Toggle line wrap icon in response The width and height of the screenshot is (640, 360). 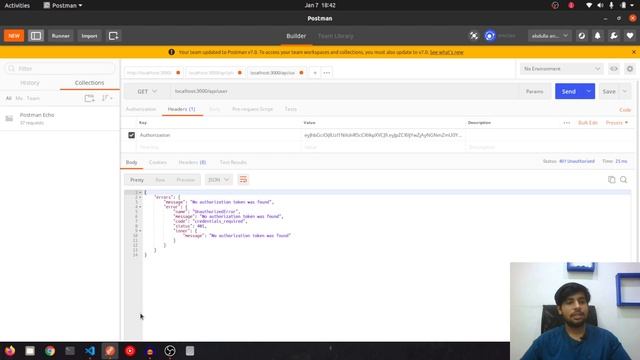243,180
